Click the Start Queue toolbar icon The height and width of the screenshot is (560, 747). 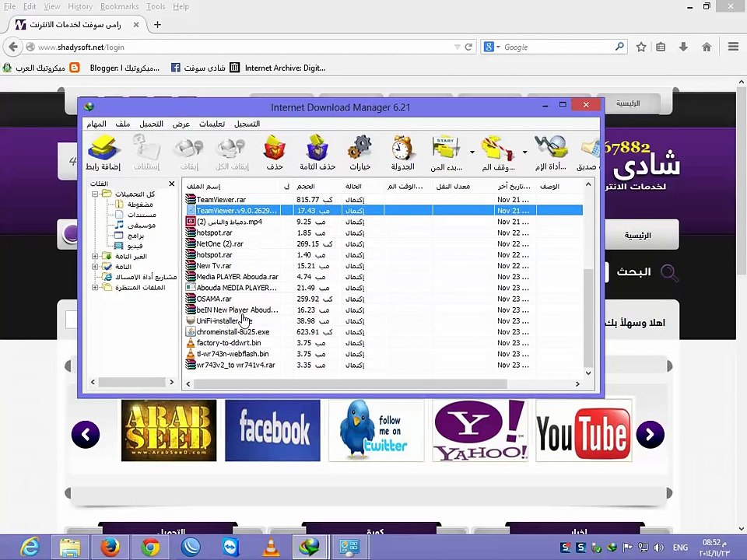point(446,152)
